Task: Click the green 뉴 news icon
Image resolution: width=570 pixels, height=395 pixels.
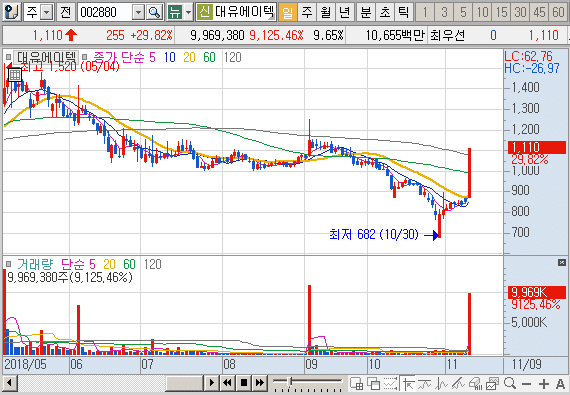Action: tap(175, 13)
